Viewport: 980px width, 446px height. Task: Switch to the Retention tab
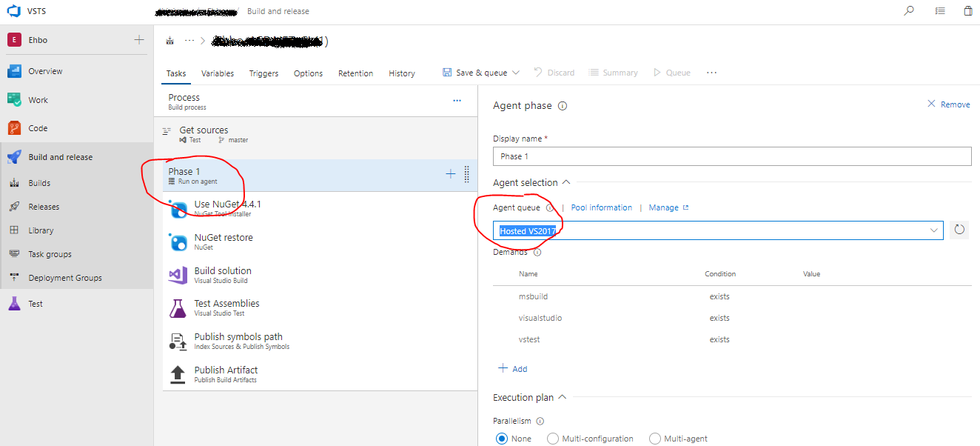pos(356,73)
